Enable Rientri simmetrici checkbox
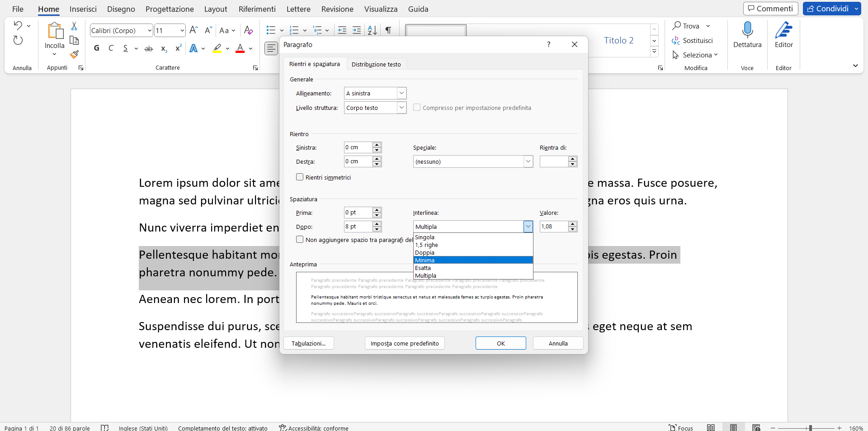868x431 pixels. [x=300, y=177]
